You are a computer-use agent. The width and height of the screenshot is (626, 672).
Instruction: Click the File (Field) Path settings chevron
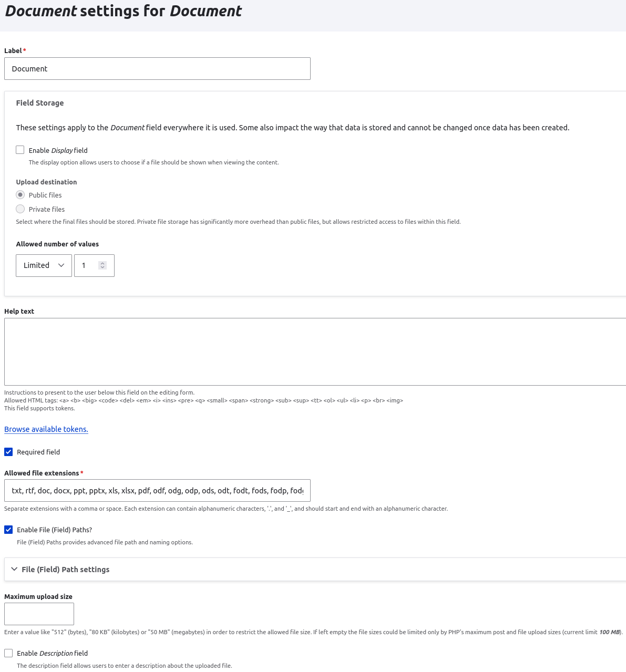pos(14,569)
